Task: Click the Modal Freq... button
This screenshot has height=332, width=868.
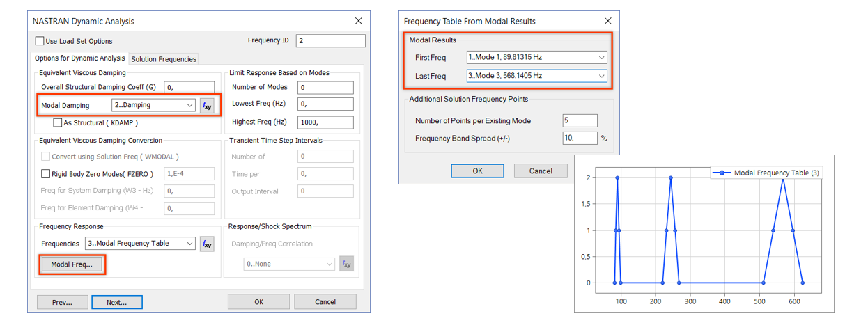Action: [x=72, y=264]
